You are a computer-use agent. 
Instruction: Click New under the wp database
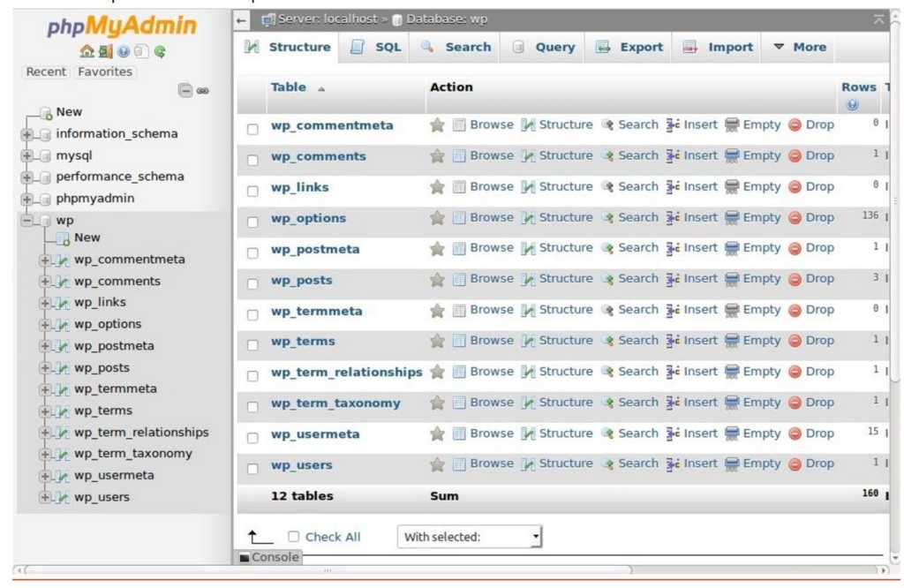point(87,237)
